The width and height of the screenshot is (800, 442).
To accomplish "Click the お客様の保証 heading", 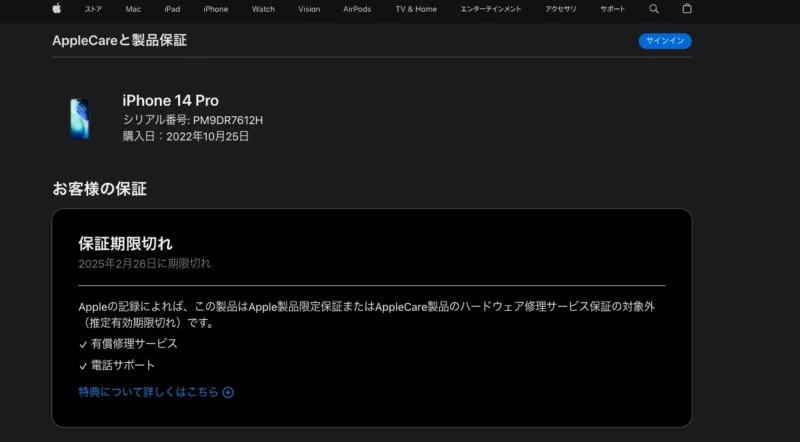I will click(x=99, y=189).
